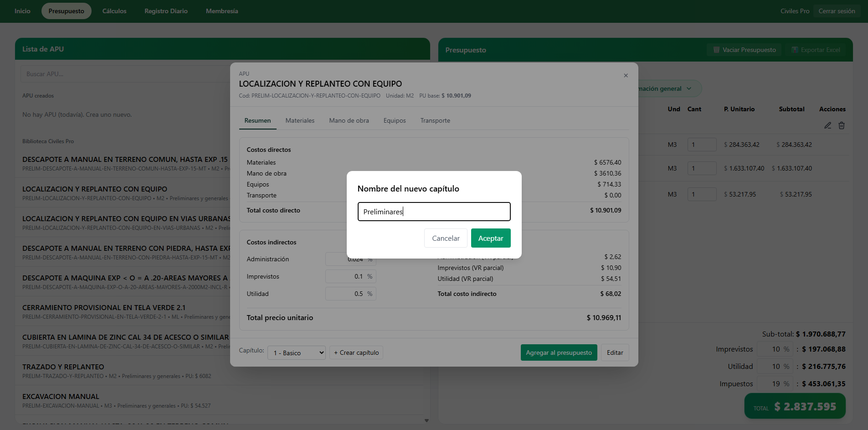Viewport: 868px width, 430px height.
Task: Click the Sub-total $ 1.970.688,77 value
Action: point(821,334)
